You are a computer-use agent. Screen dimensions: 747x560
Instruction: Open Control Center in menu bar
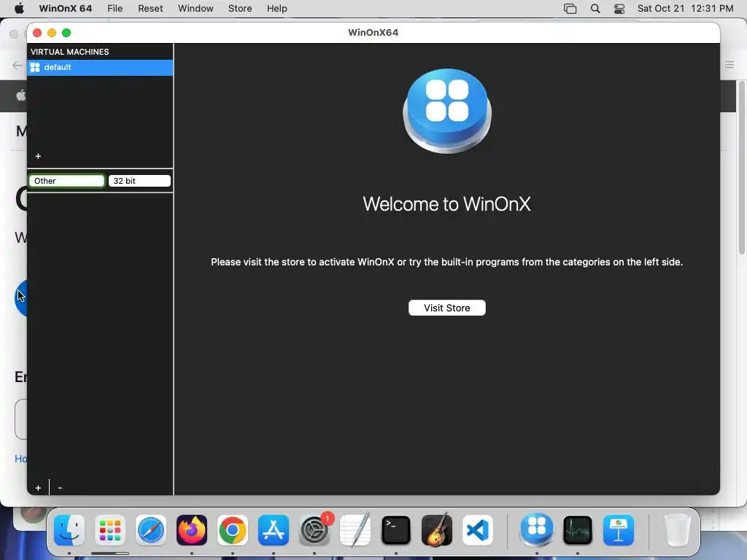(x=619, y=8)
